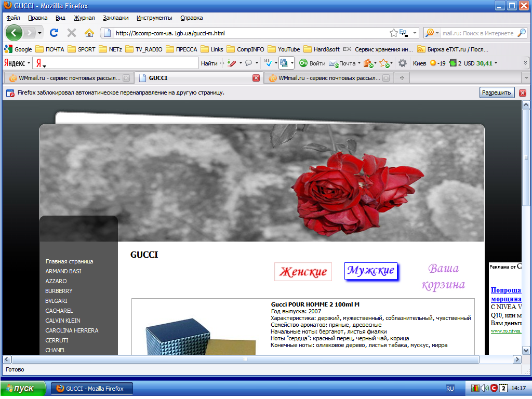Screen dimensions: 532x399
Task: Open the Биржа eTXT.ru feed bookmark
Action: 453,49
